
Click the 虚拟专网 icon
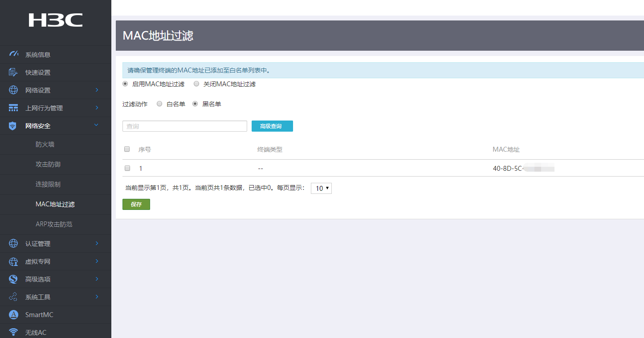[x=13, y=262]
